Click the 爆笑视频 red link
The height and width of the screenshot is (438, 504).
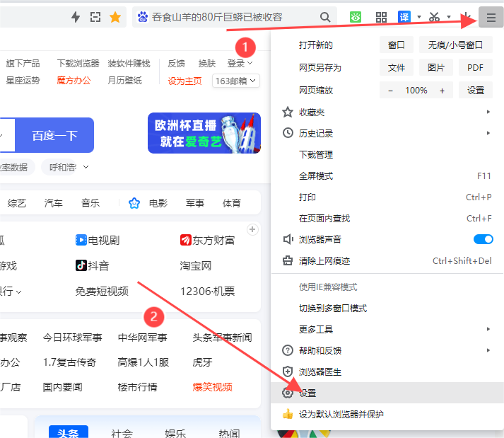coord(213,387)
